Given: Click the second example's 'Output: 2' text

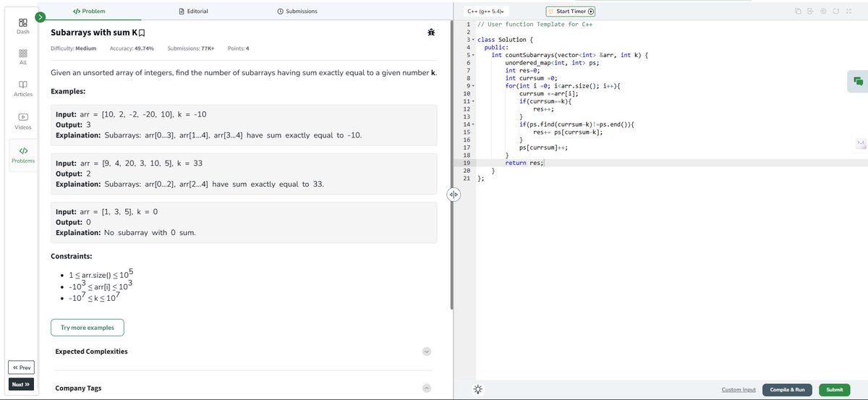Looking at the screenshot, I should point(74,174).
